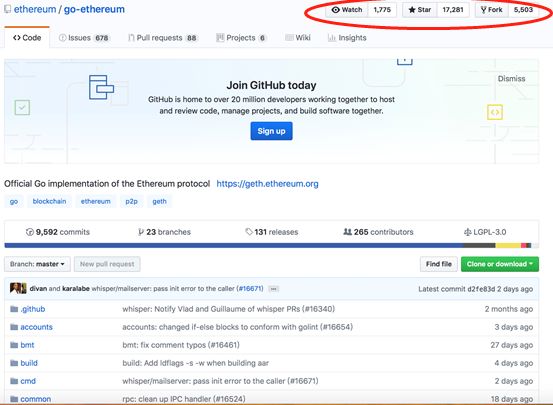Select the geth topic tag

[159, 201]
